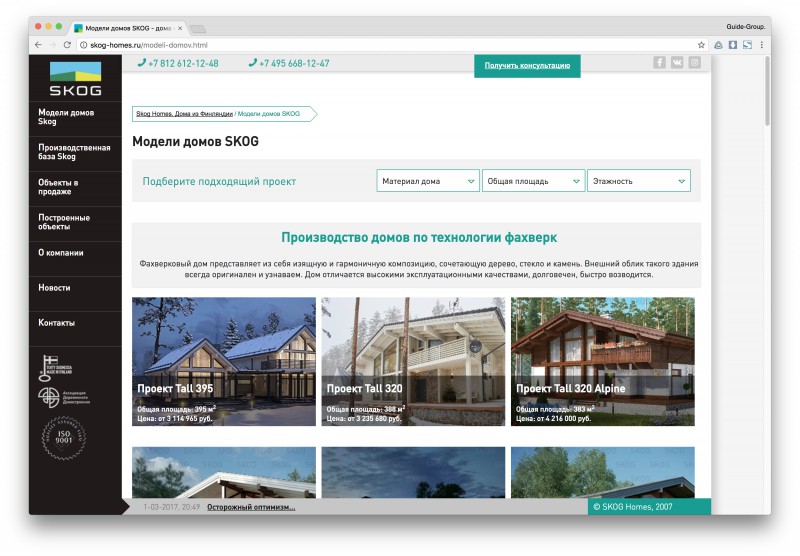Click the +7 495 668-12-47 phone link
Image resolution: width=800 pixels, height=556 pixels.
[x=294, y=63]
